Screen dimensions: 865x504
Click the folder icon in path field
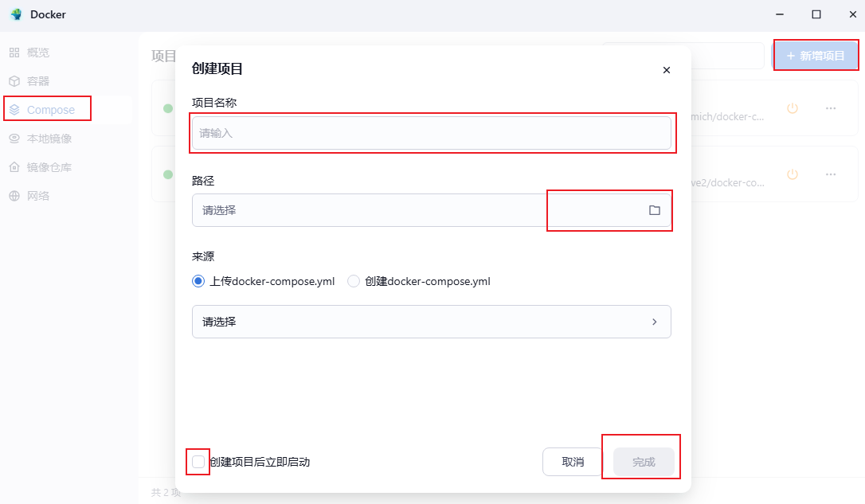pos(654,210)
